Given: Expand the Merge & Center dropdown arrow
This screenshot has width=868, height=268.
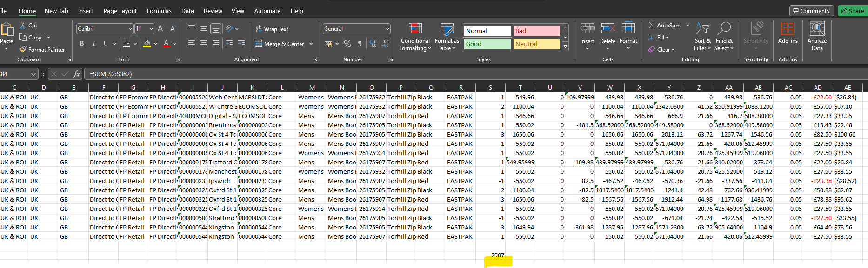Looking at the screenshot, I should 311,44.
